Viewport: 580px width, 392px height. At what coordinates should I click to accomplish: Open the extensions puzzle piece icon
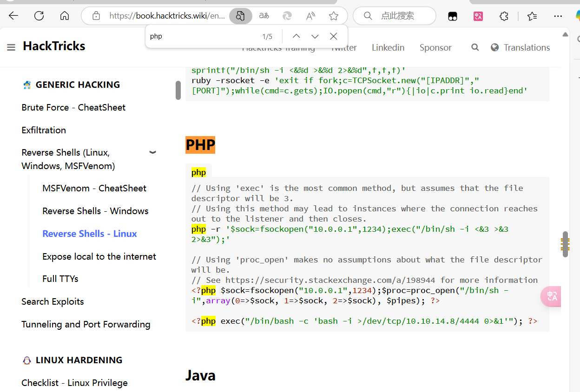[x=504, y=16]
